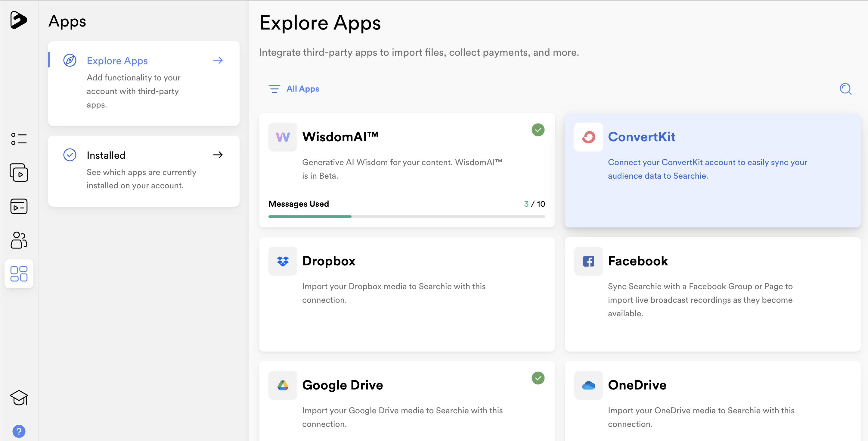This screenshot has height=441, width=868.
Task: Click WisdomAI installed green checkmark
Action: (x=538, y=130)
